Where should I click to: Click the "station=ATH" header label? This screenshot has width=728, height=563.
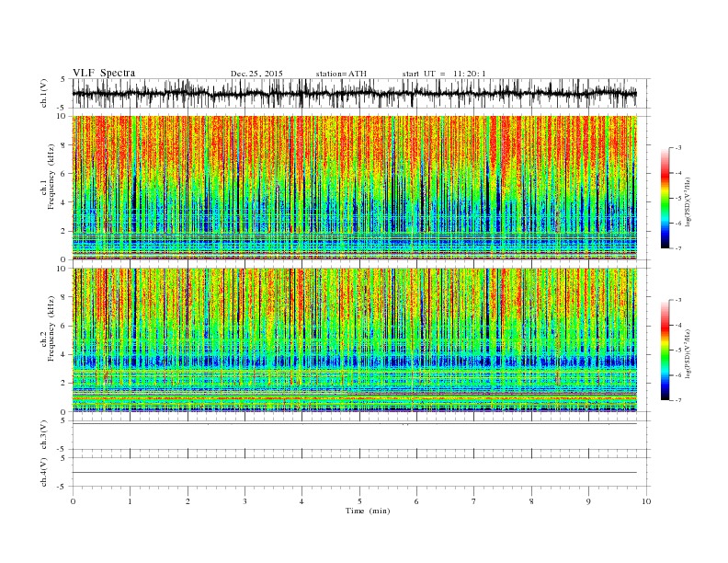[341, 74]
